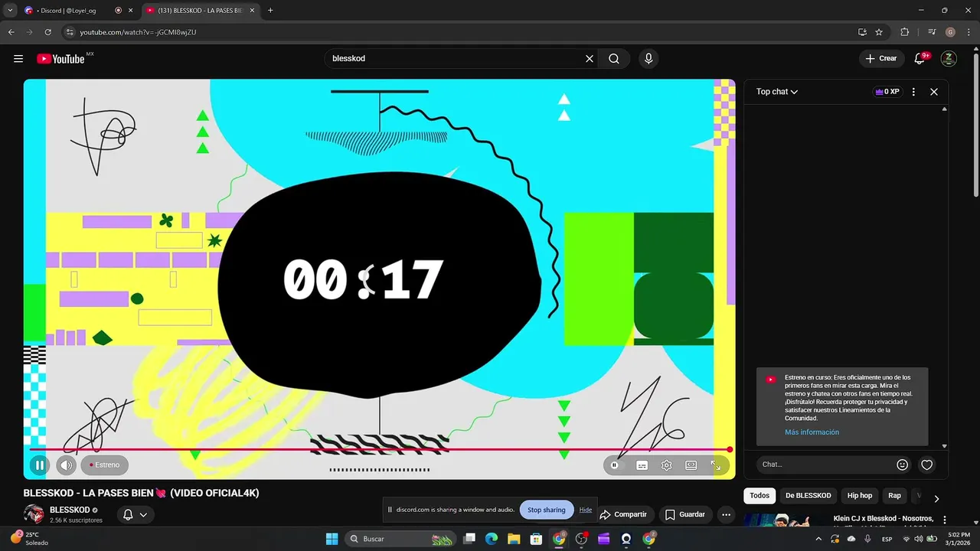The image size is (980, 551).
Task: Start voice search with the microphone
Action: [648, 59]
